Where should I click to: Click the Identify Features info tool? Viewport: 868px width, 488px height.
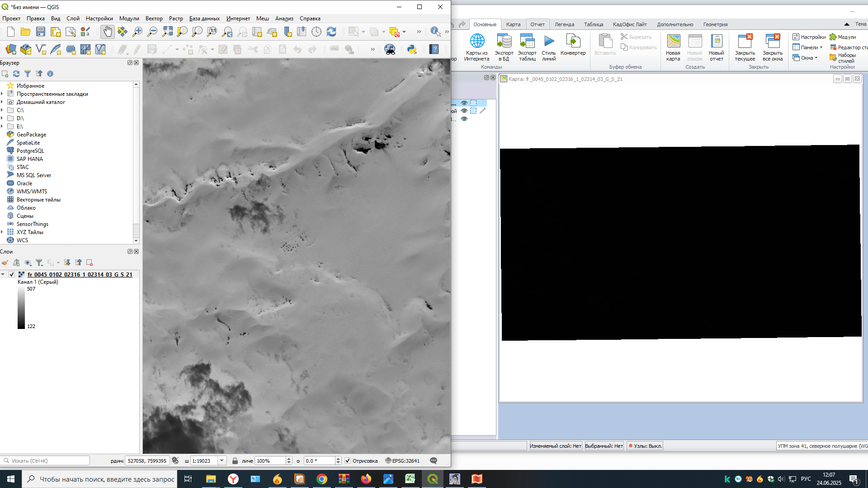[435, 32]
